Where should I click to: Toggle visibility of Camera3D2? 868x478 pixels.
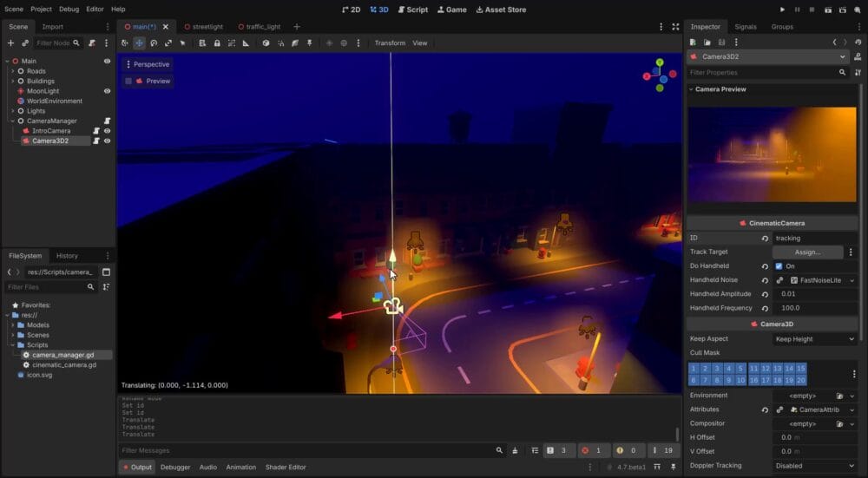[108, 141]
